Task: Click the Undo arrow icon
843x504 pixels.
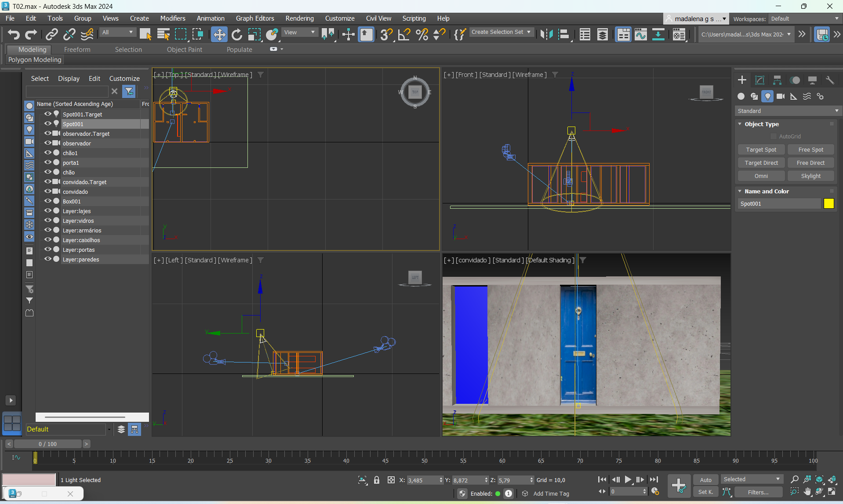Action: [14, 34]
